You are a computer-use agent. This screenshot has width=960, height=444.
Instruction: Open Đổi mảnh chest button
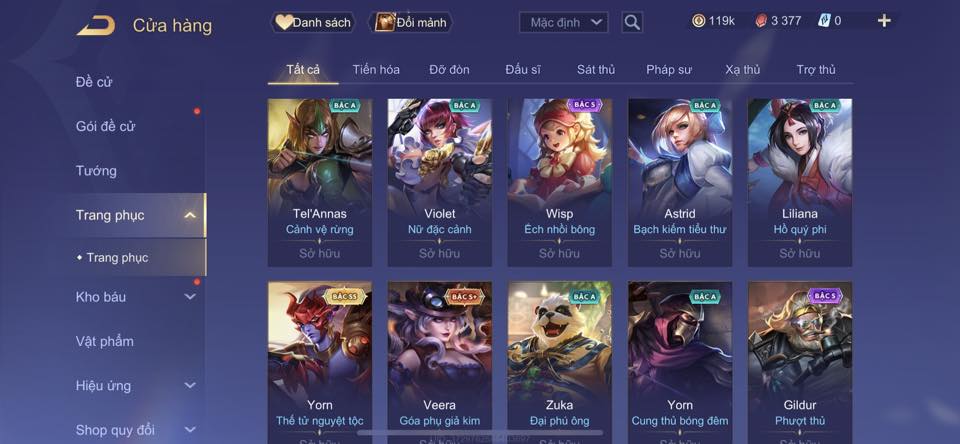[x=410, y=23]
